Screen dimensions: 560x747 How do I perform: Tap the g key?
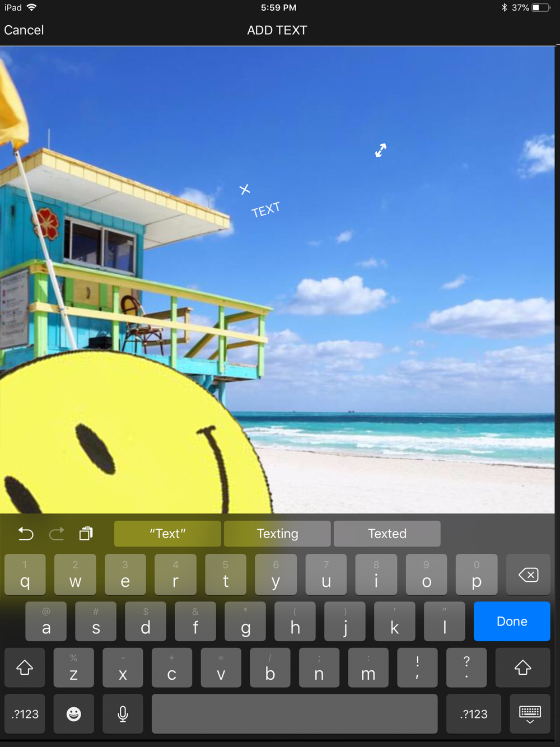click(245, 622)
